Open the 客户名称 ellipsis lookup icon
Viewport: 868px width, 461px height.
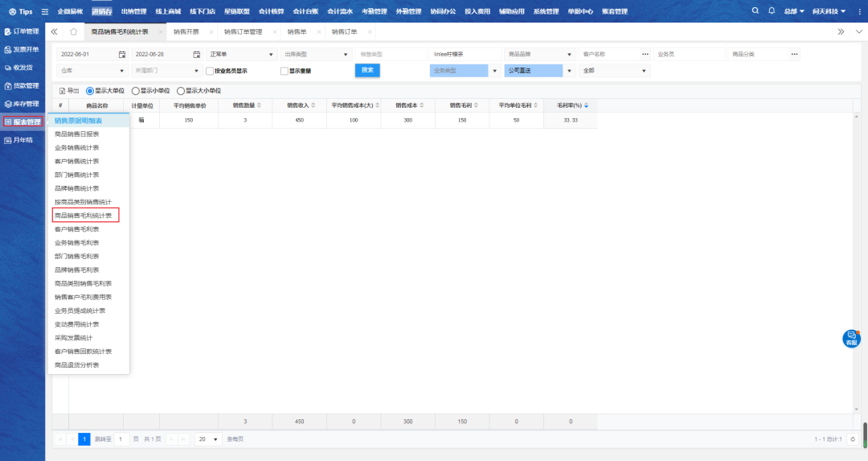pyautogui.click(x=645, y=54)
